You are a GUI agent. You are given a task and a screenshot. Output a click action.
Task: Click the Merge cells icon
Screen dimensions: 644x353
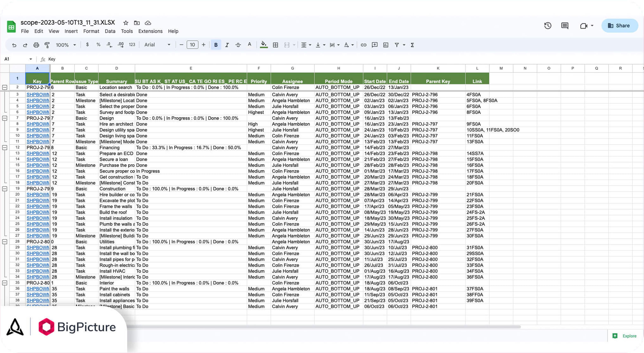point(287,45)
